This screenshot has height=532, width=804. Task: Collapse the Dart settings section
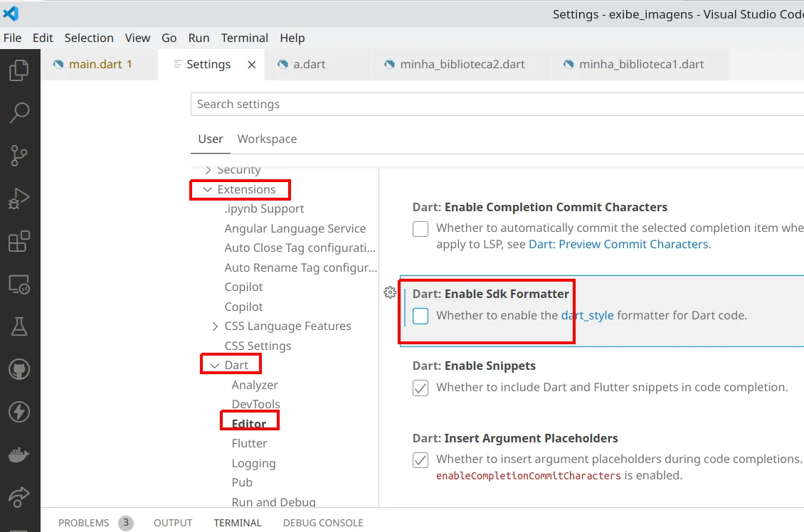(214, 366)
